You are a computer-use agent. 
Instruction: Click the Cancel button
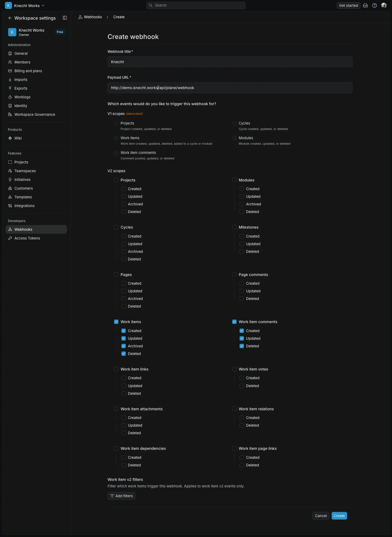(x=321, y=516)
